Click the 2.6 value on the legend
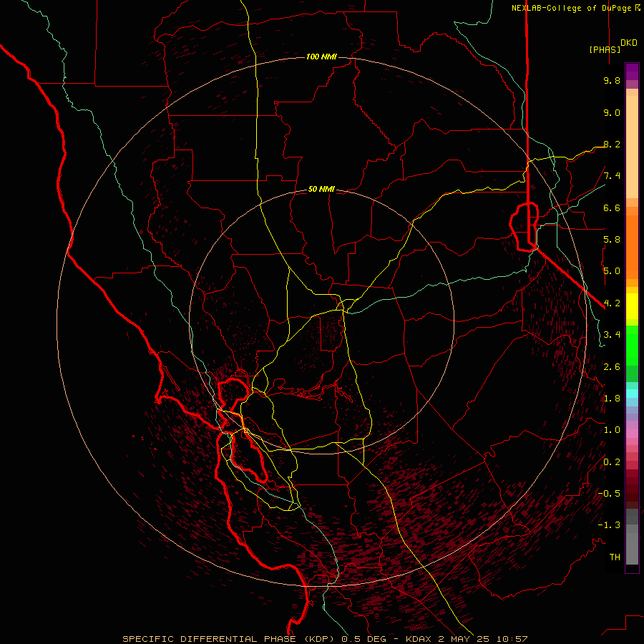This screenshot has width=644, height=644. pos(612,367)
